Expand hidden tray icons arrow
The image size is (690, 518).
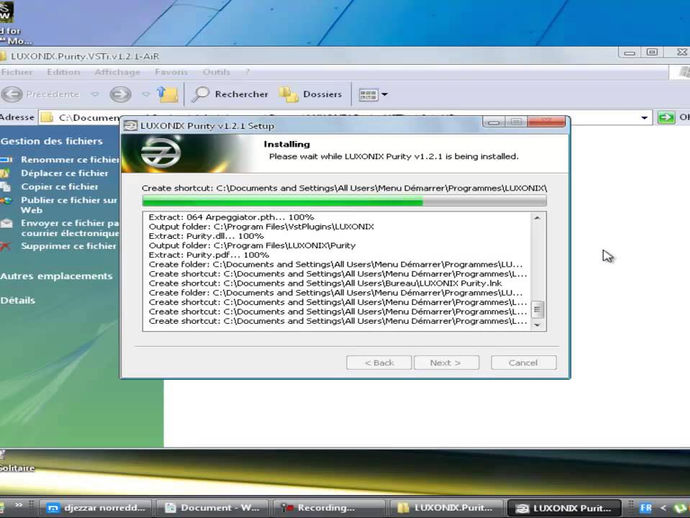663,508
